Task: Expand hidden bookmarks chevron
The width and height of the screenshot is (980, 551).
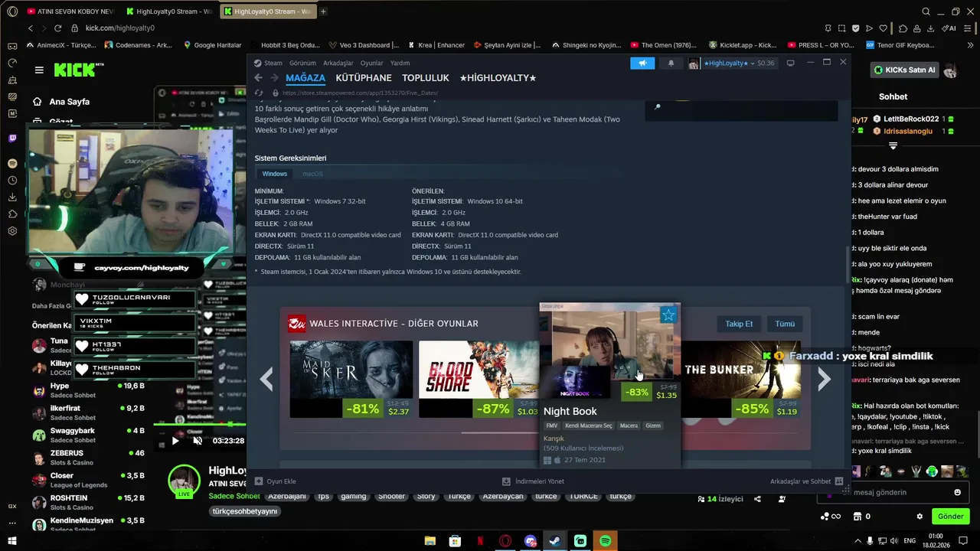Action: pyautogui.click(x=971, y=45)
